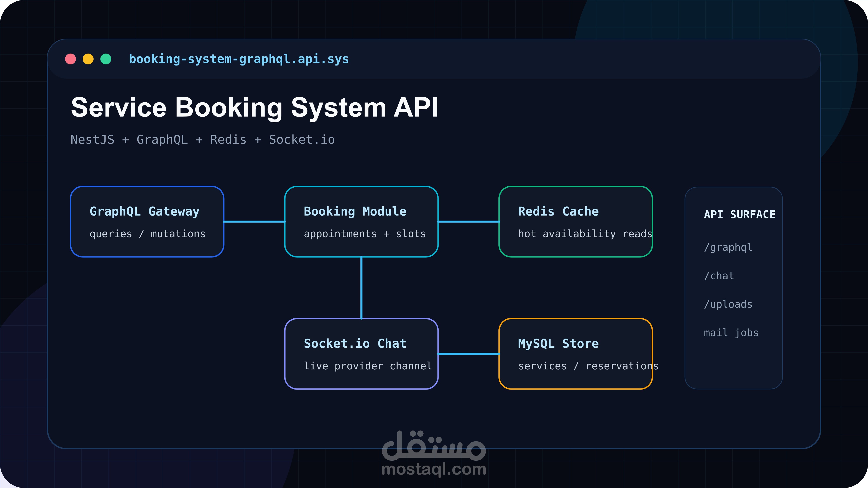This screenshot has width=868, height=488.
Task: Select the /chat endpoint entry
Action: point(719,276)
